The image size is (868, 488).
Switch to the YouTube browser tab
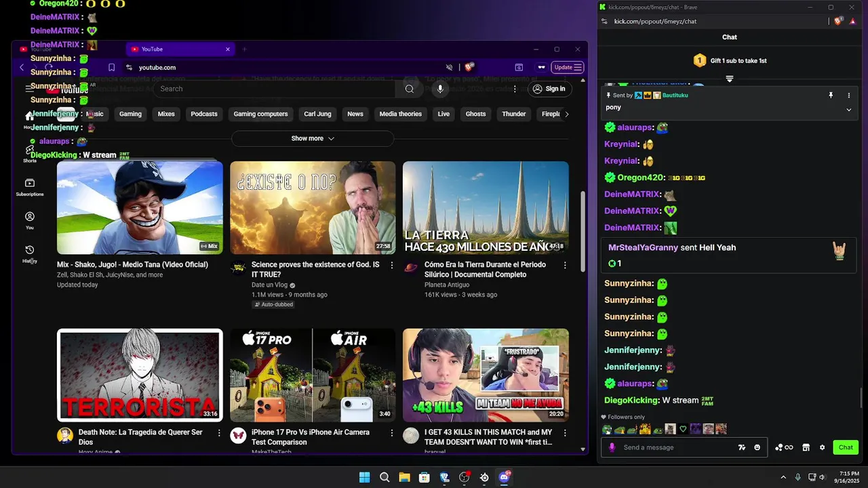click(x=179, y=49)
